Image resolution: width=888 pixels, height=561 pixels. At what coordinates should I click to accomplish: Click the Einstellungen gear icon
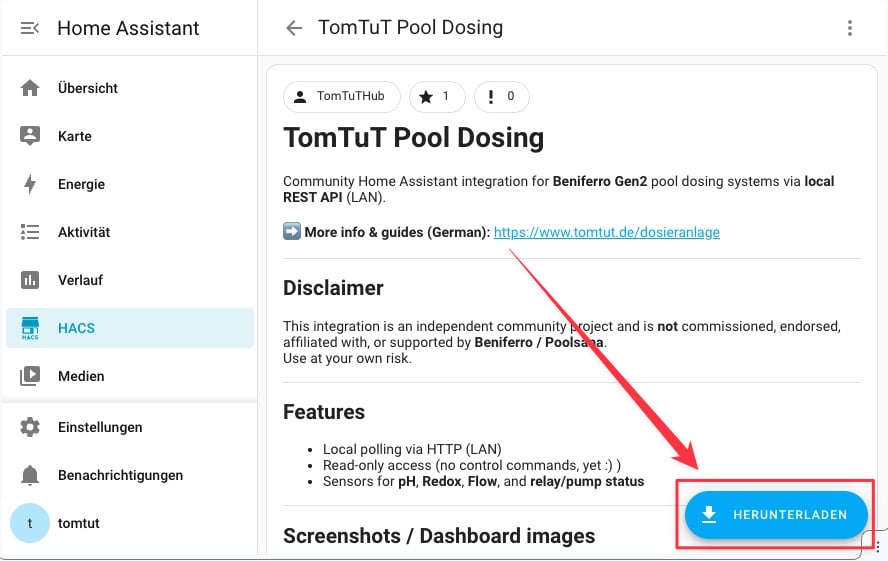[x=30, y=427]
